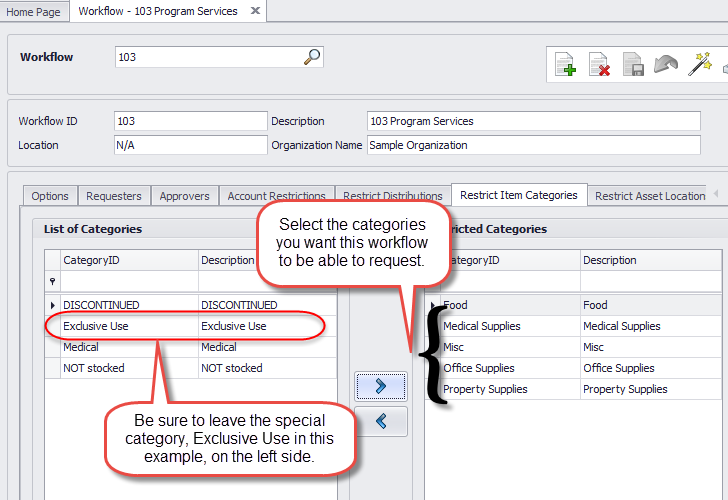Select the Restrict Asset Location tab

coord(649,196)
